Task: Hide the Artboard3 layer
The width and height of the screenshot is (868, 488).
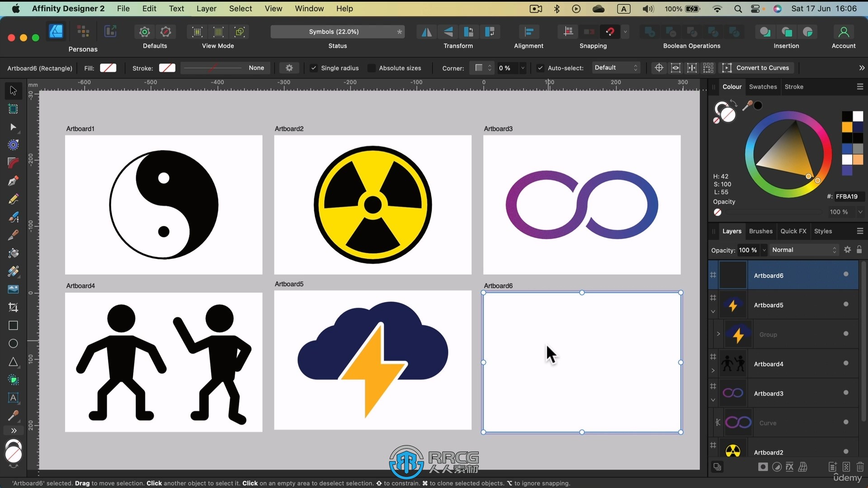Action: (x=846, y=393)
